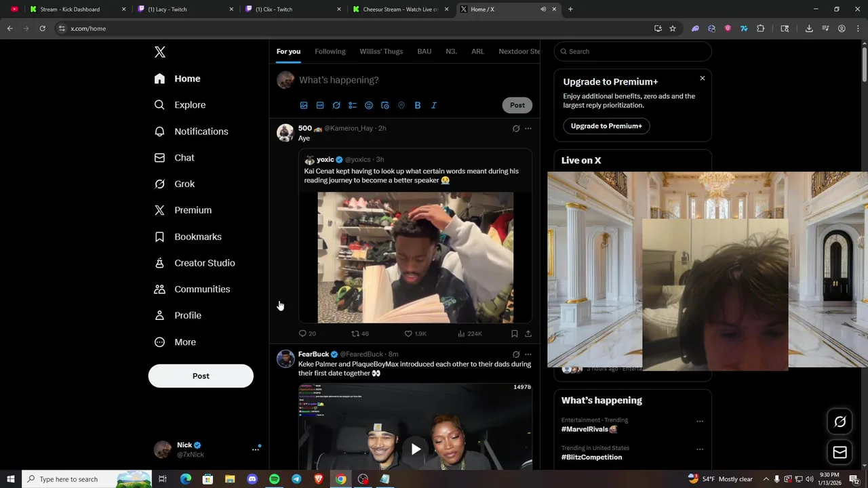Open Grok in the sidebar
The width and height of the screenshot is (868, 488).
click(x=174, y=184)
